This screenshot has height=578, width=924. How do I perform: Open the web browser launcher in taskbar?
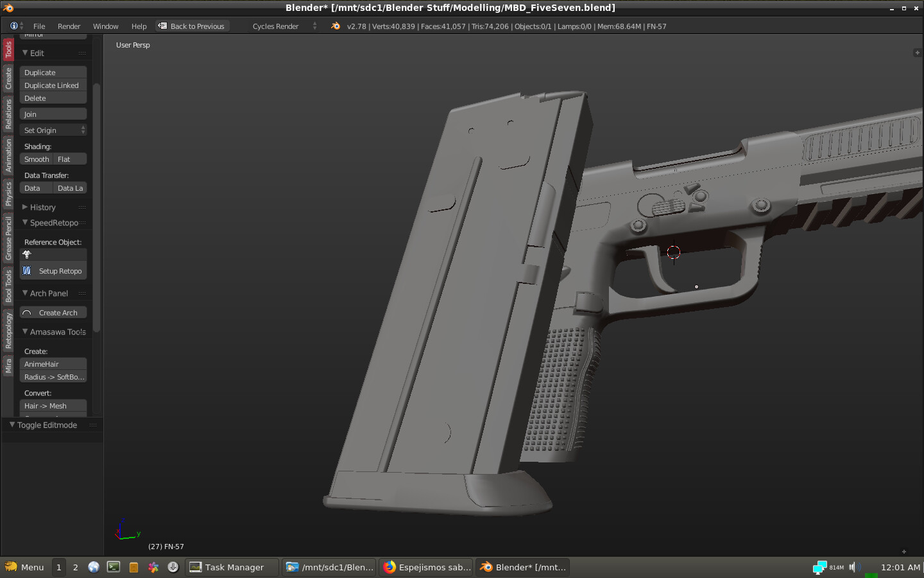[x=94, y=567]
